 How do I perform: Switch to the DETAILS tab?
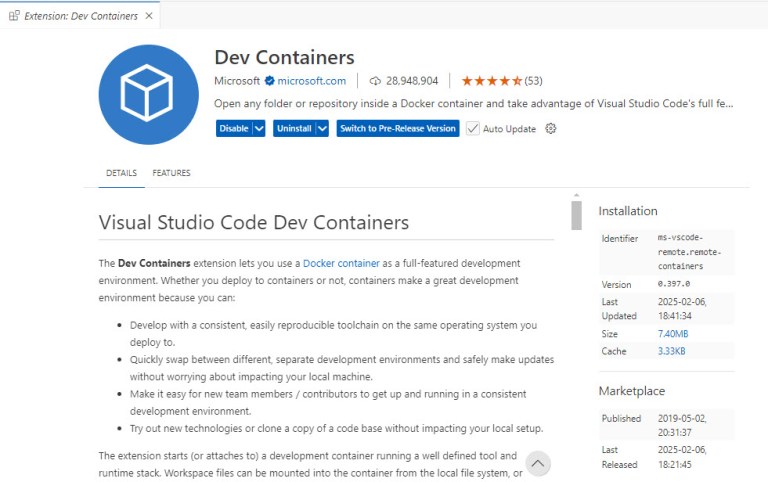121,173
